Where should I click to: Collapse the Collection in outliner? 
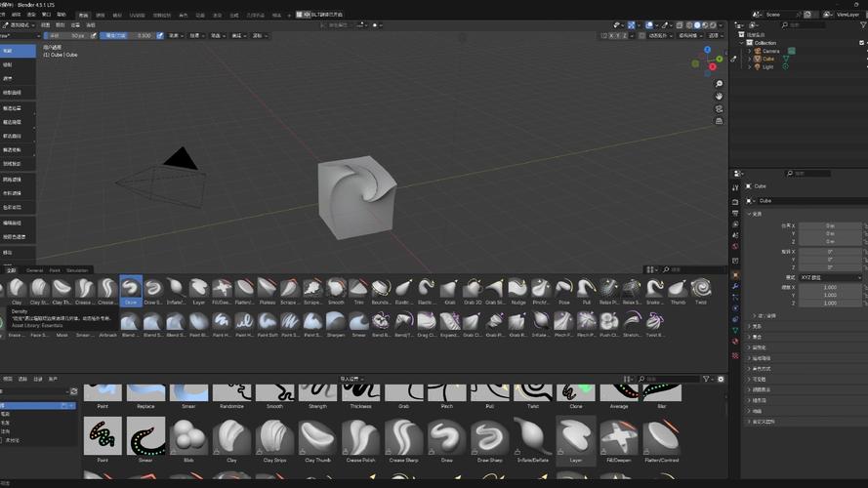click(742, 43)
